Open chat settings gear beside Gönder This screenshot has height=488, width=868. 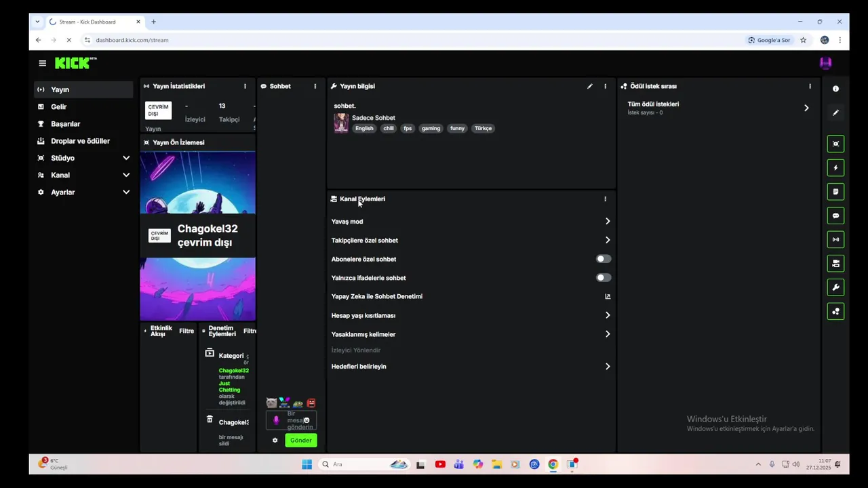click(x=275, y=441)
